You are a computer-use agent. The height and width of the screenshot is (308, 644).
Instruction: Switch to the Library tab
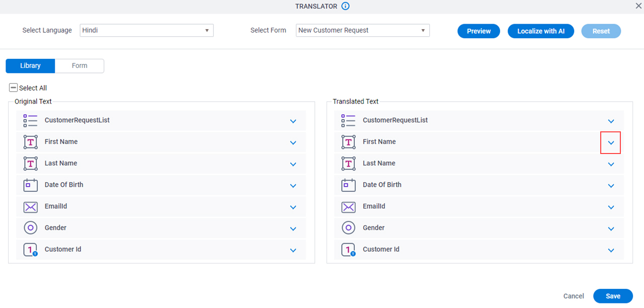[30, 66]
